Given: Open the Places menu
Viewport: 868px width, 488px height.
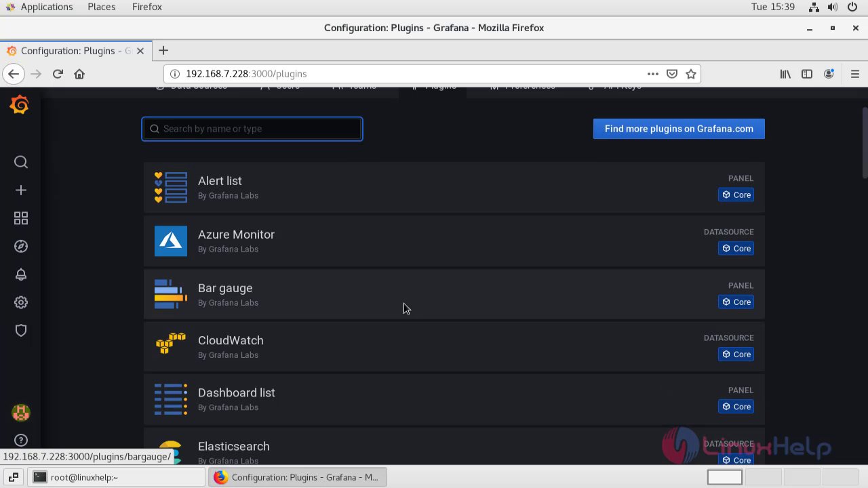Looking at the screenshot, I should 101,7.
